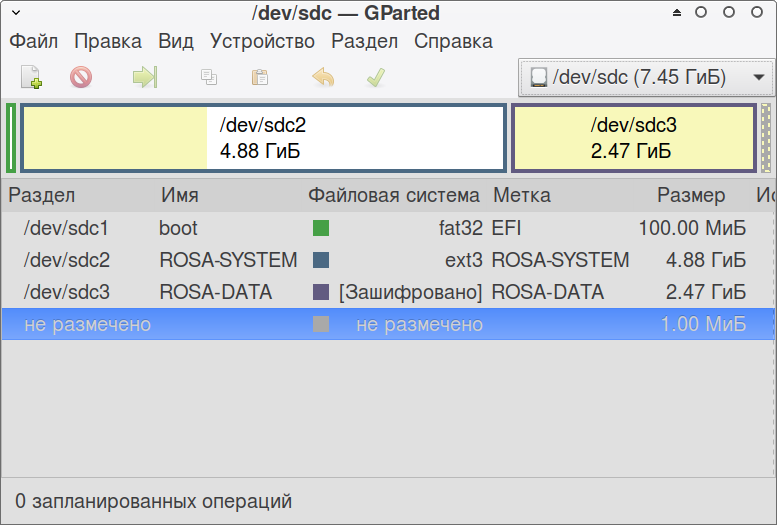Click the purple encrypted filesystem swatch
The image size is (777, 525).
(321, 292)
